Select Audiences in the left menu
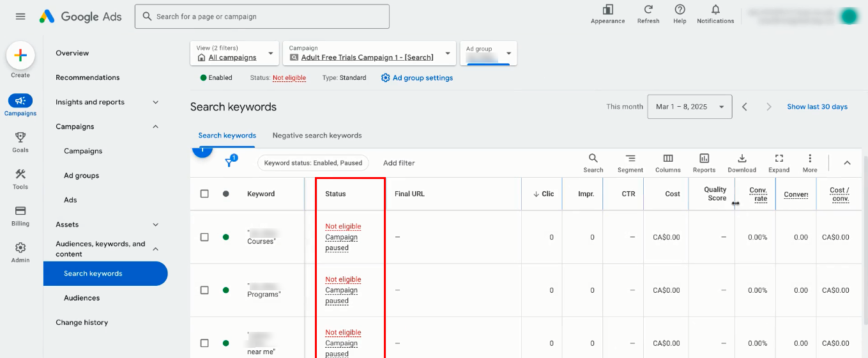Screen dimensions: 868x358 (x=82, y=298)
